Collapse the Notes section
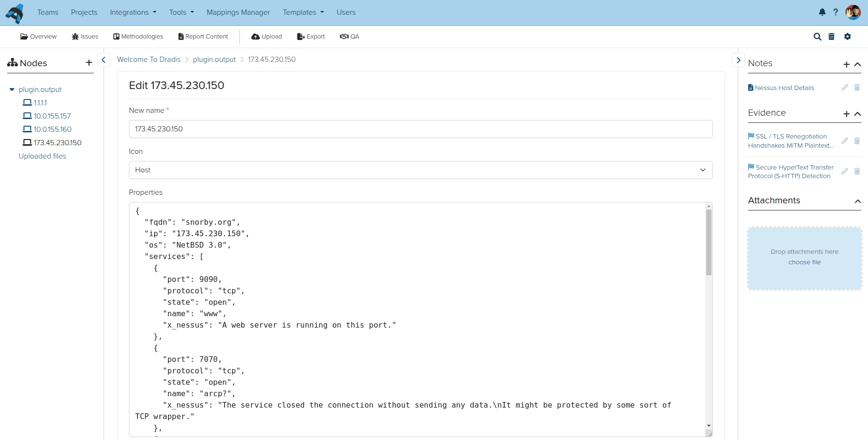The image size is (868, 440). (x=858, y=64)
